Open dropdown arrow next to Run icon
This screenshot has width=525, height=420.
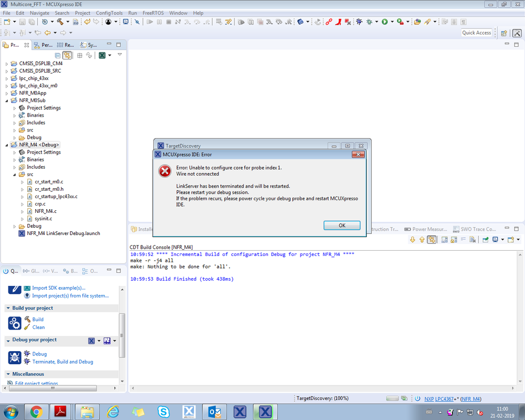392,22
